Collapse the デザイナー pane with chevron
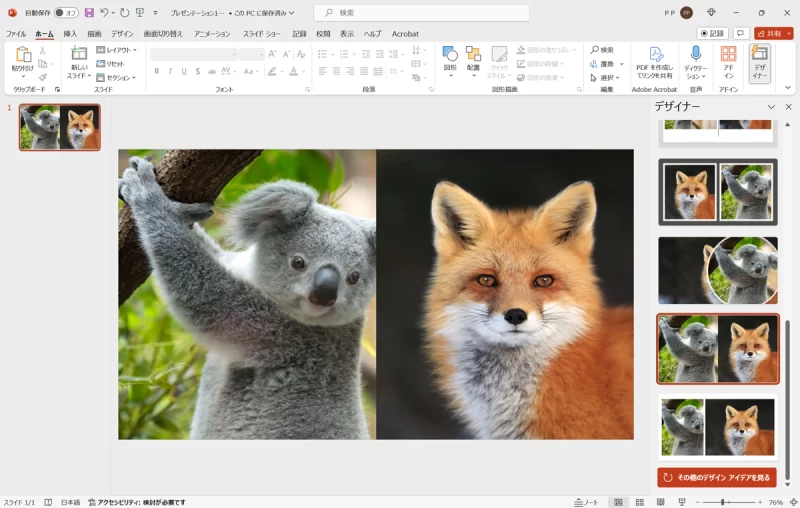The height and width of the screenshot is (508, 800). pyautogui.click(x=771, y=107)
